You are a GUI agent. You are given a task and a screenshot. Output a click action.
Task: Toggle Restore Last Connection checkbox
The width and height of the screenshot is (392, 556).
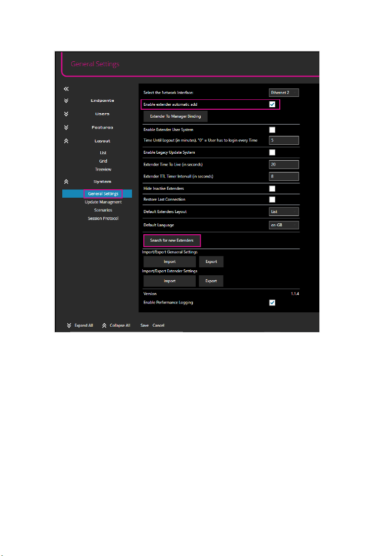pyautogui.click(x=272, y=200)
